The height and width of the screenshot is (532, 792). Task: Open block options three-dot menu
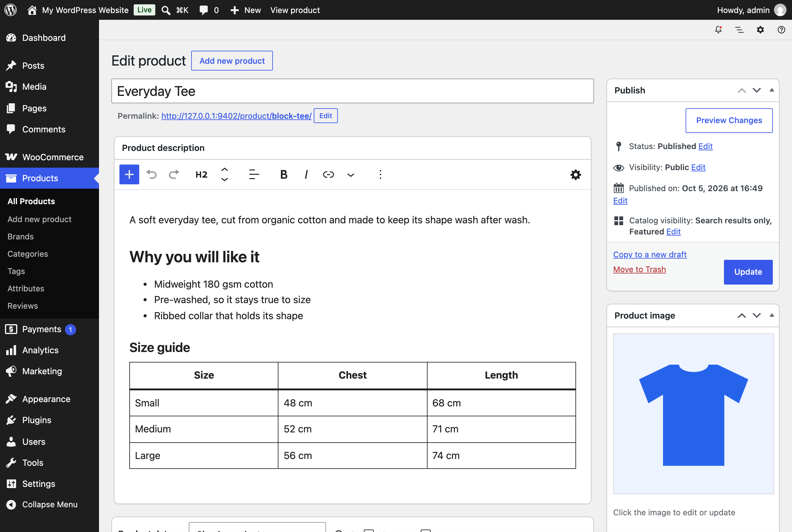(x=381, y=174)
